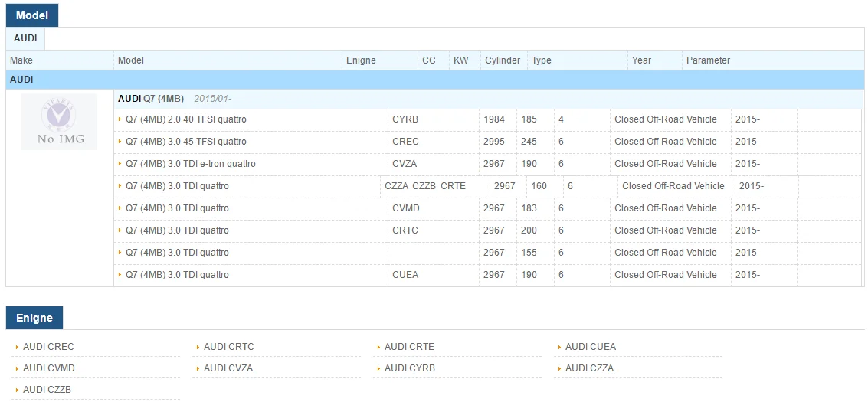
Task: Select the AUDI tab under Model
Action: pyautogui.click(x=25, y=39)
